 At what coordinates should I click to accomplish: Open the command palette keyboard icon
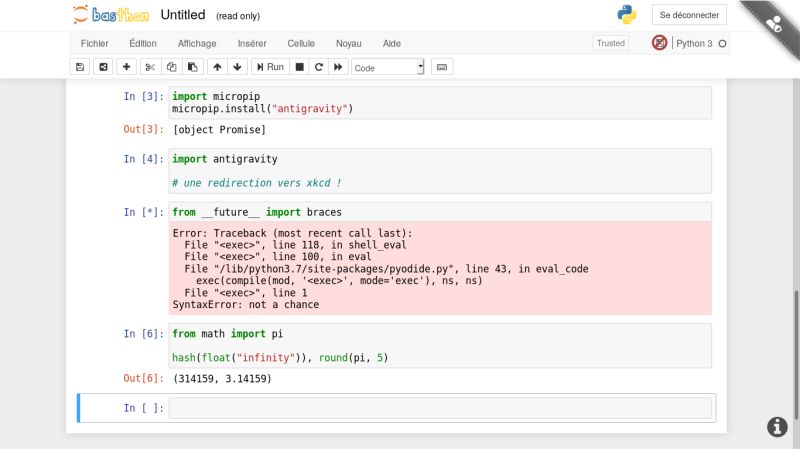coord(442,67)
